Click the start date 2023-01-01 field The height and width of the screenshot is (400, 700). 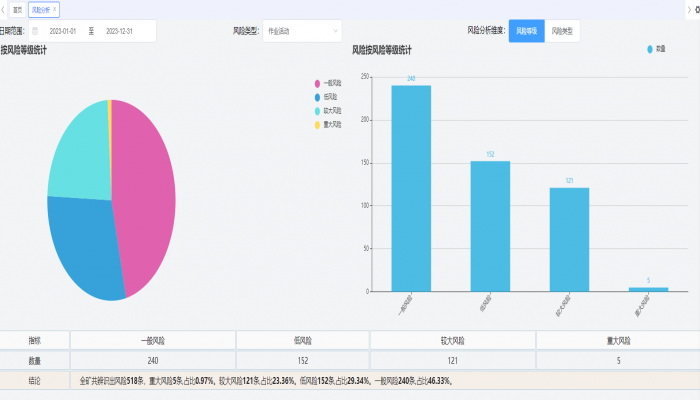[63, 31]
